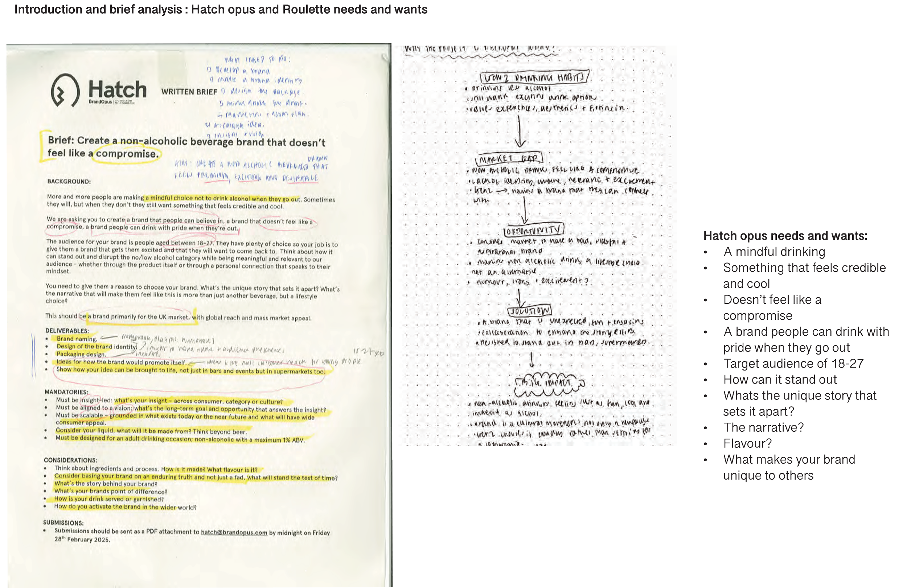Open the hatch@brandopus.com email link

(234, 533)
